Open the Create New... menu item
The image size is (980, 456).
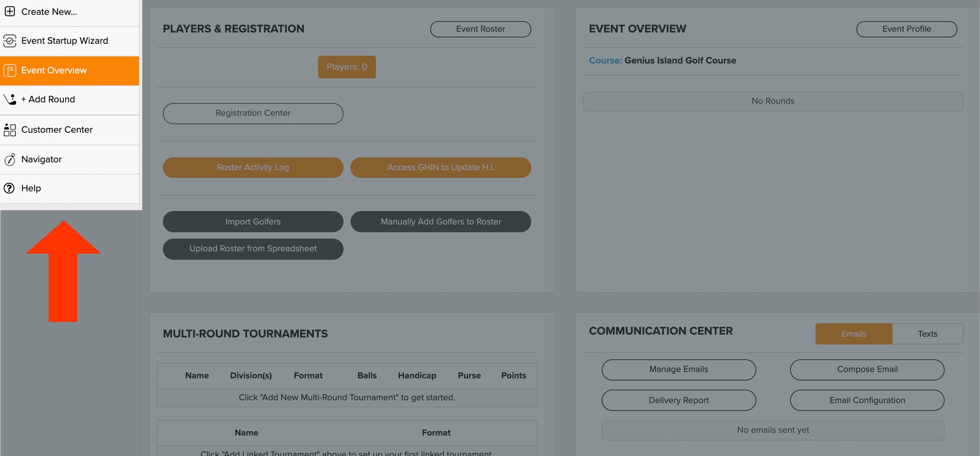click(70, 12)
